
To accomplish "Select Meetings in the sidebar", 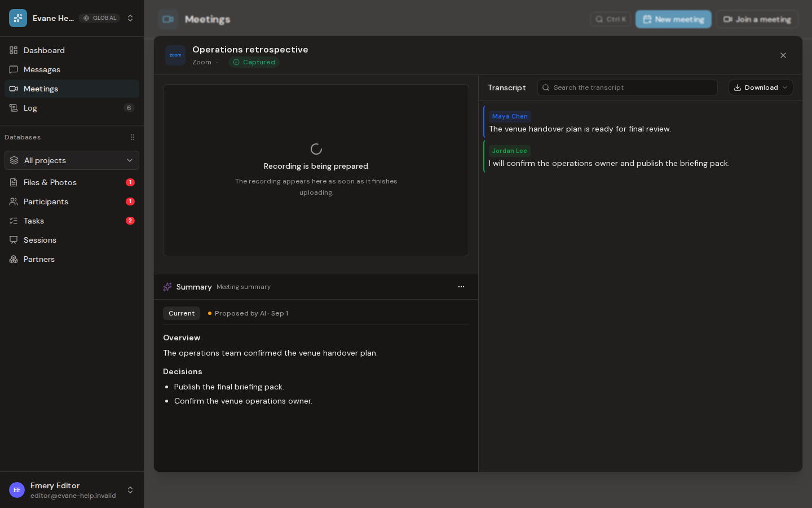I will [x=72, y=89].
